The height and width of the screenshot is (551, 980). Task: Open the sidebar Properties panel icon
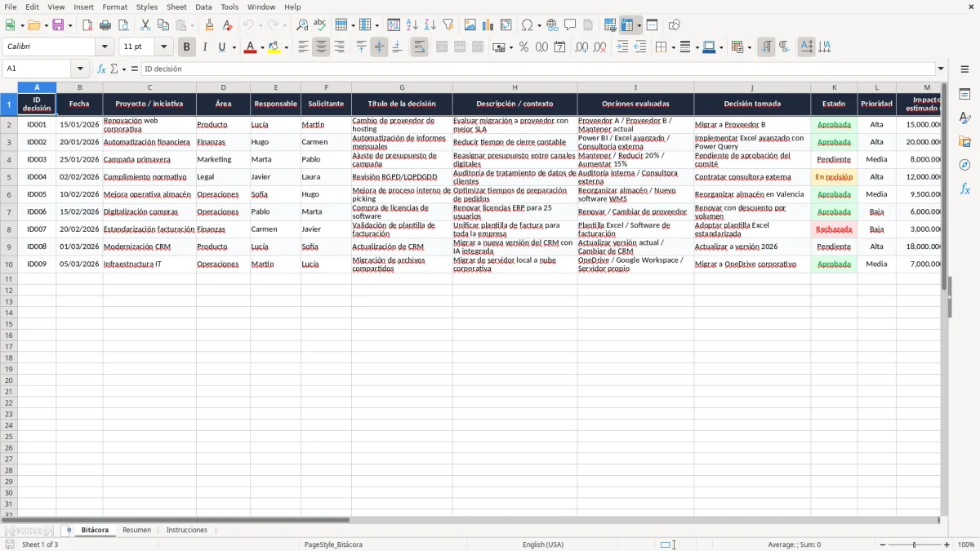(964, 95)
